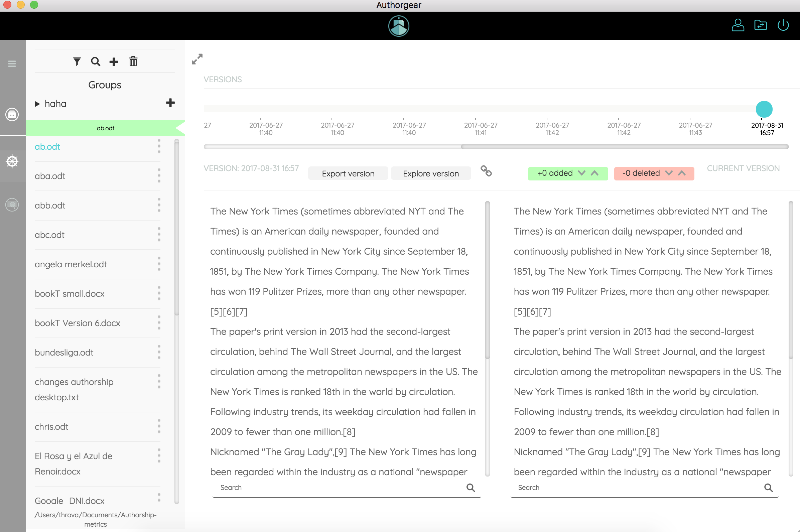Click the file search magnifier icon
800x532 pixels.
click(x=96, y=61)
